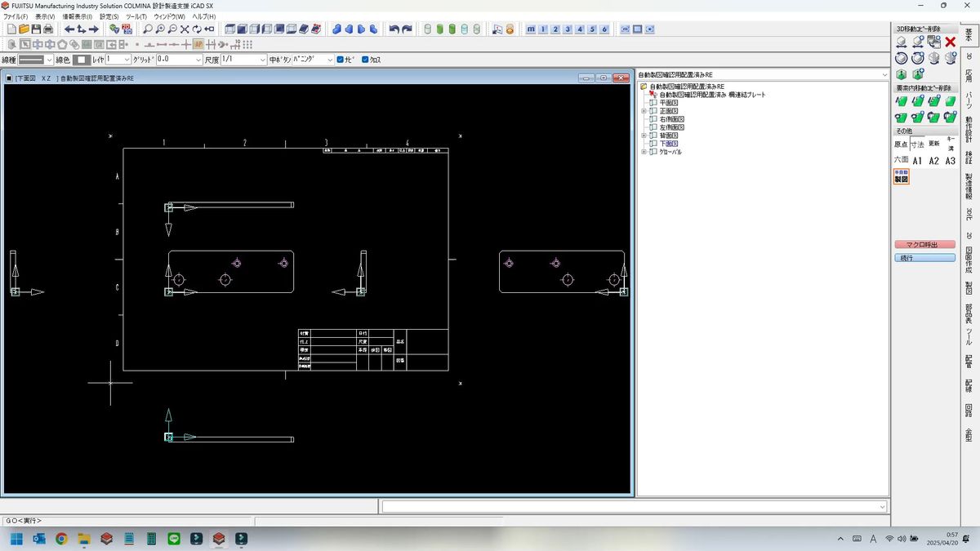Click the A3 sheet size button
Screen dimensions: 980x551
pos(951,161)
